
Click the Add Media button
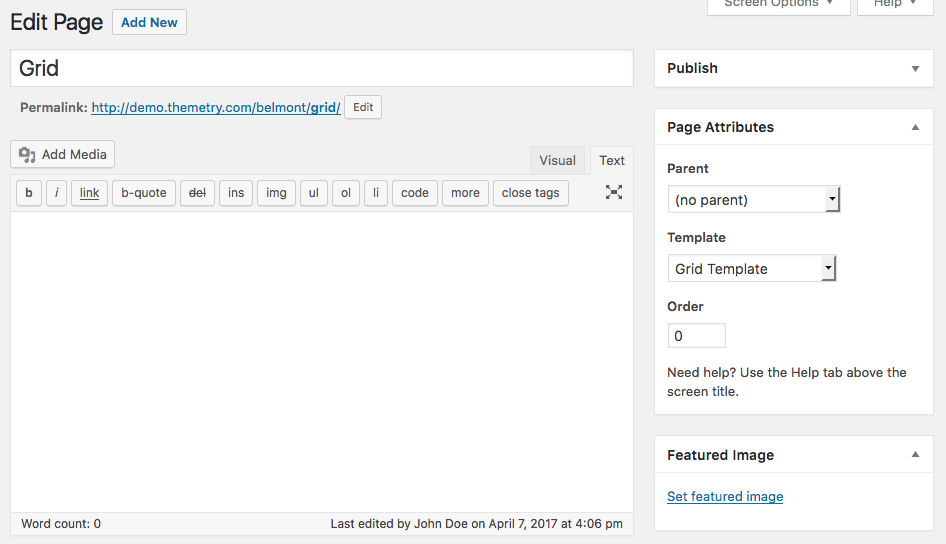click(63, 155)
